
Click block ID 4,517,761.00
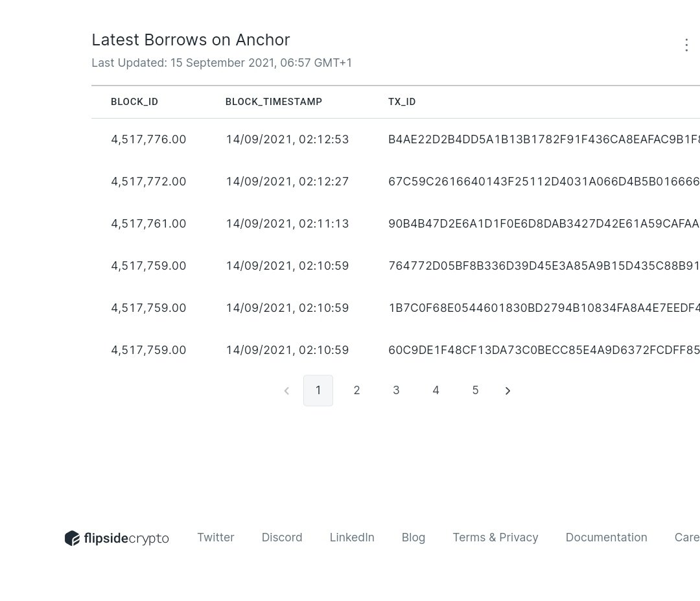pyautogui.click(x=148, y=224)
